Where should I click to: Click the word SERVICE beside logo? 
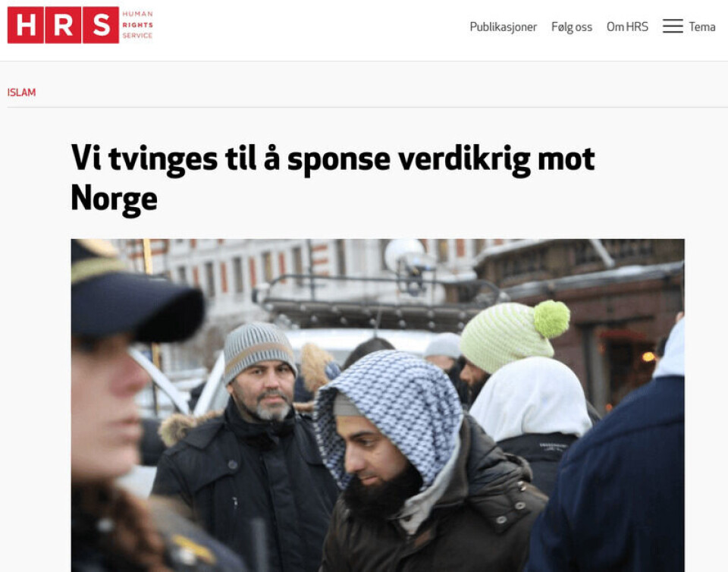pyautogui.click(x=137, y=36)
